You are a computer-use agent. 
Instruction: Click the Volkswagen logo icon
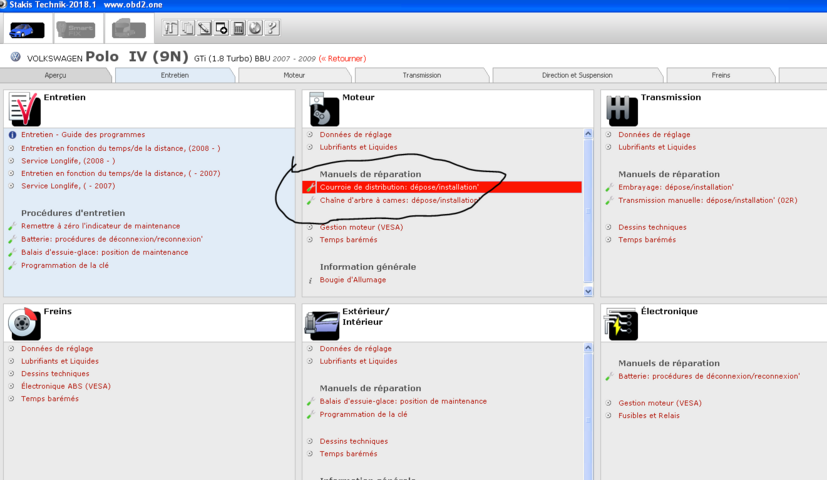(15, 57)
